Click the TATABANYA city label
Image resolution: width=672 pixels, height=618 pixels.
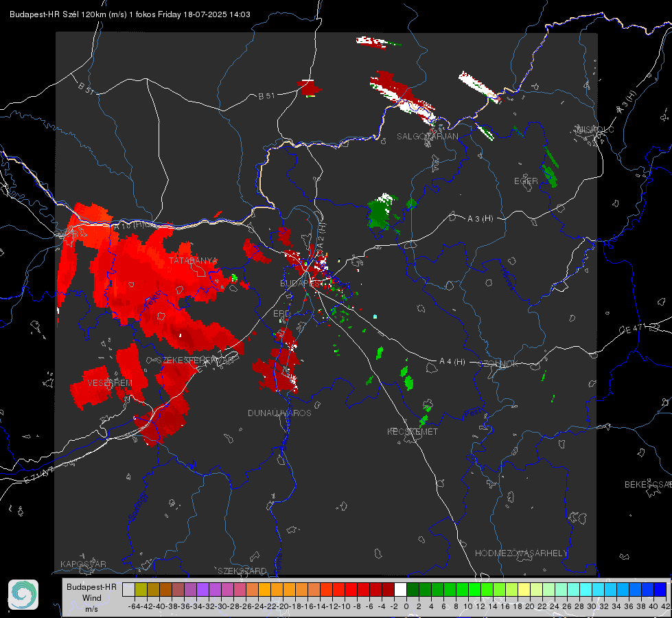click(x=193, y=260)
